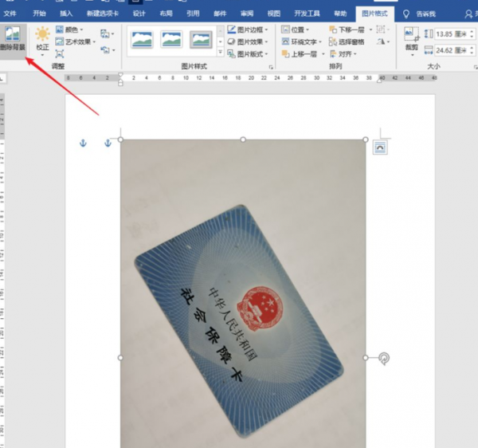Click the right indent marker on the ruler
This screenshot has width=478, height=448.
[379, 81]
